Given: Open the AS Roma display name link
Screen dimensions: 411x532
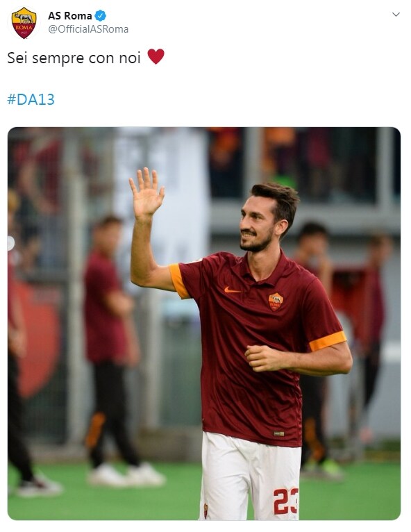Looking at the screenshot, I should click(x=70, y=15).
